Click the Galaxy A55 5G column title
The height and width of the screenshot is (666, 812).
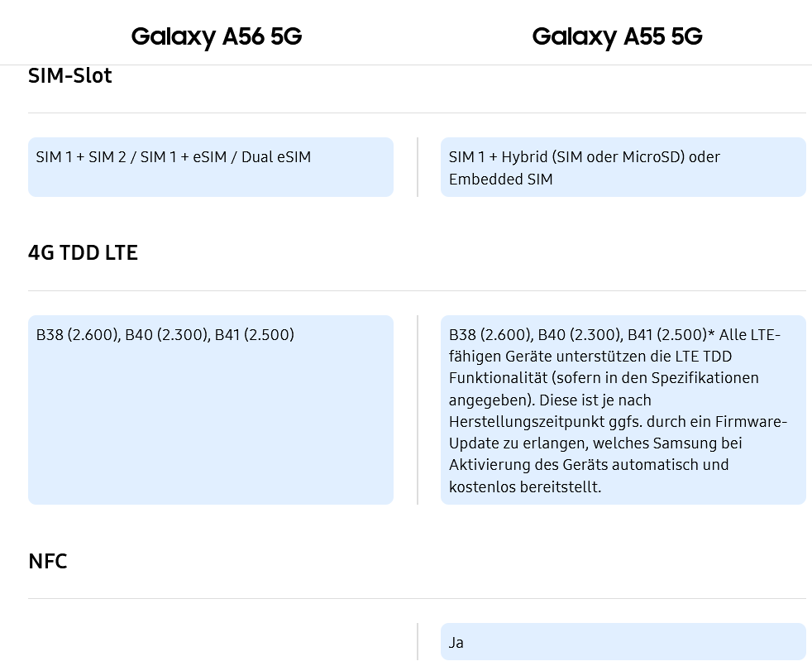pos(617,36)
